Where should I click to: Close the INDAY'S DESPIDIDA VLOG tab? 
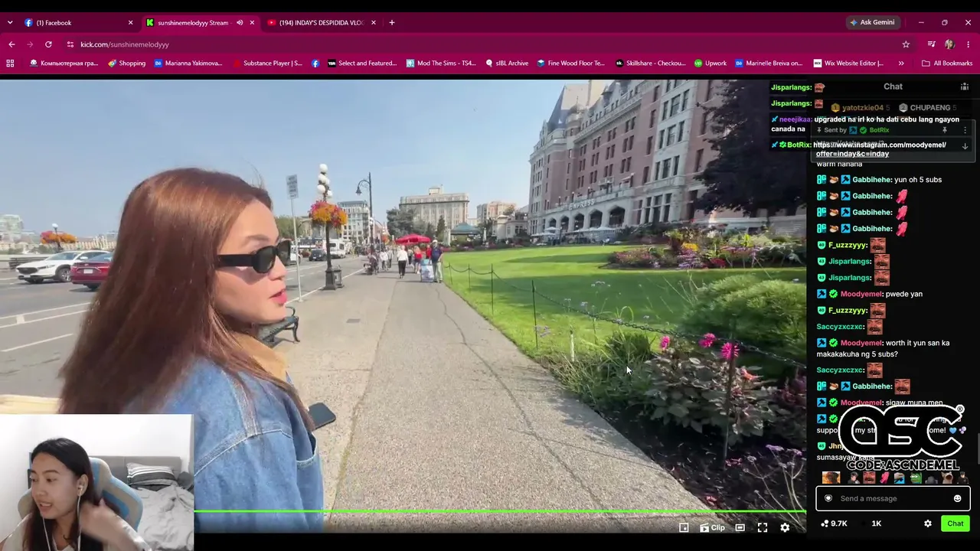374,22
